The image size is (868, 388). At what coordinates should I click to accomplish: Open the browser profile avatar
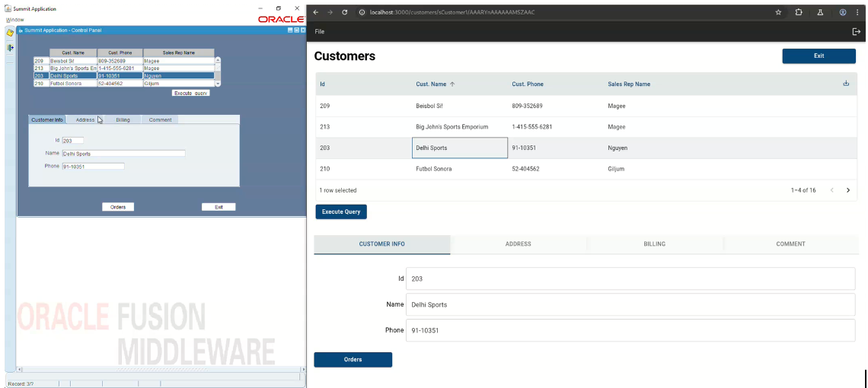pos(843,12)
